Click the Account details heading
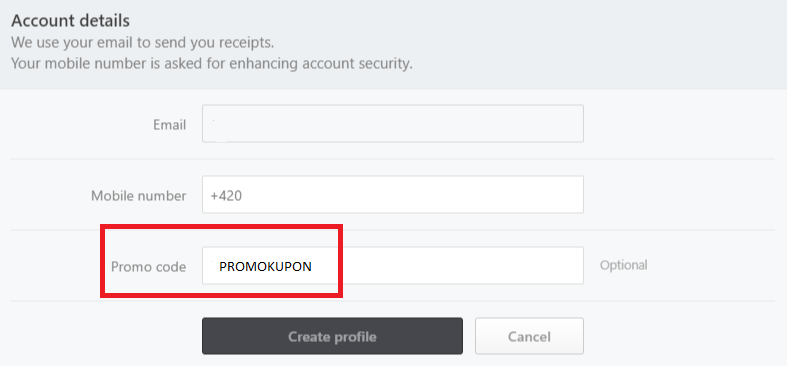The image size is (787, 366). 70,21
